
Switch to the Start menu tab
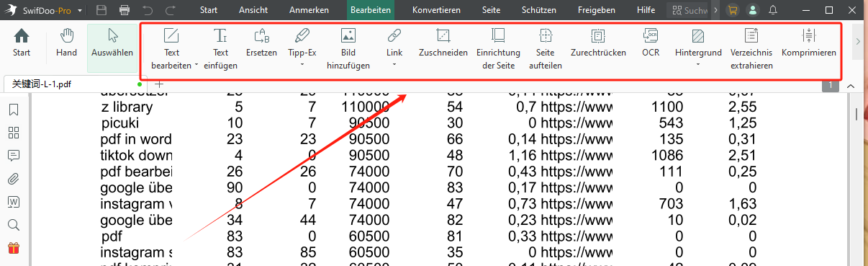pyautogui.click(x=209, y=10)
